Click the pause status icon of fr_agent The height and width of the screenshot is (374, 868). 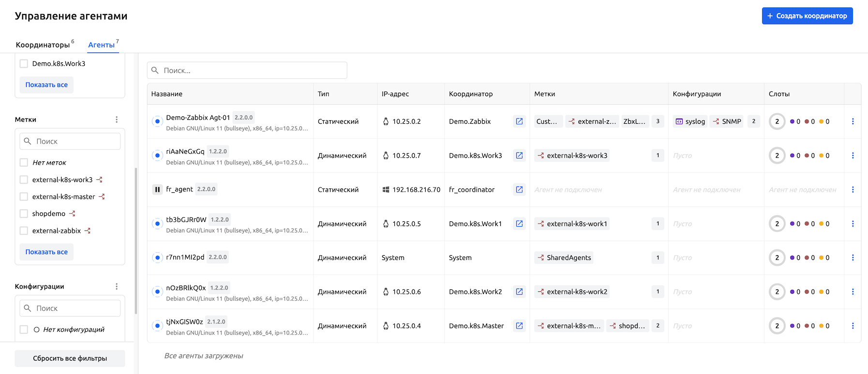coord(157,189)
